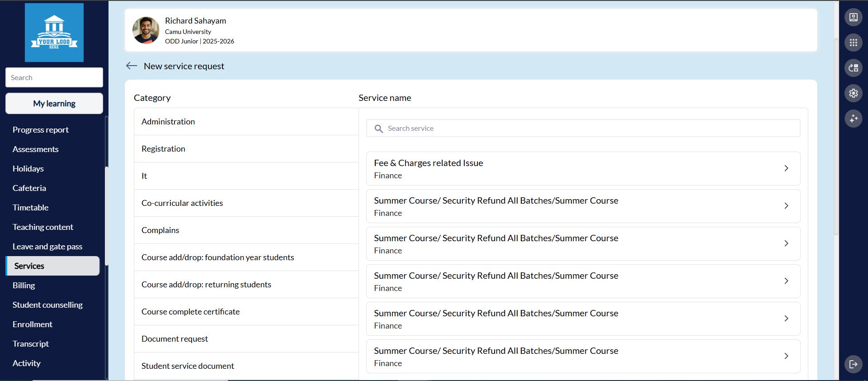Image resolution: width=868 pixels, height=381 pixels.
Task: Open the last visible Summer Course refund chevron
Action: click(x=786, y=356)
